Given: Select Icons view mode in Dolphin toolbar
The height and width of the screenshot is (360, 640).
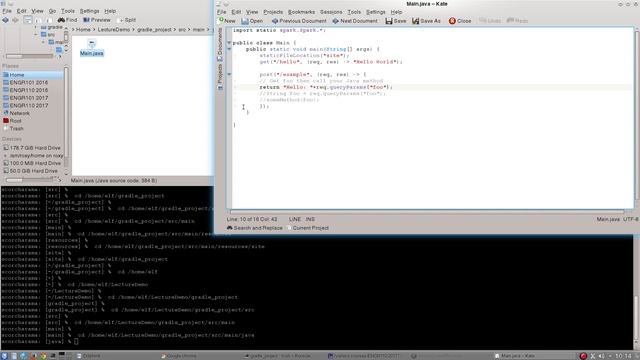Looking at the screenshot, I should [x=28, y=20].
